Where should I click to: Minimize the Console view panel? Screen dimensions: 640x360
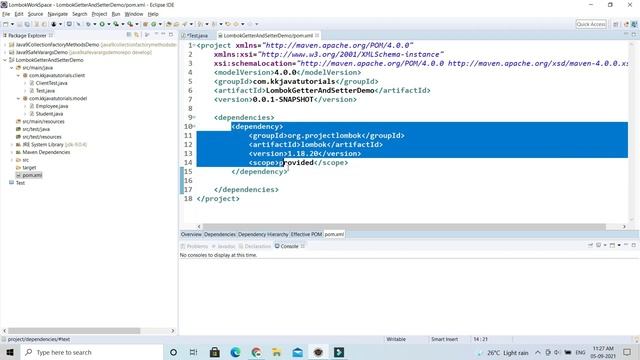point(626,245)
